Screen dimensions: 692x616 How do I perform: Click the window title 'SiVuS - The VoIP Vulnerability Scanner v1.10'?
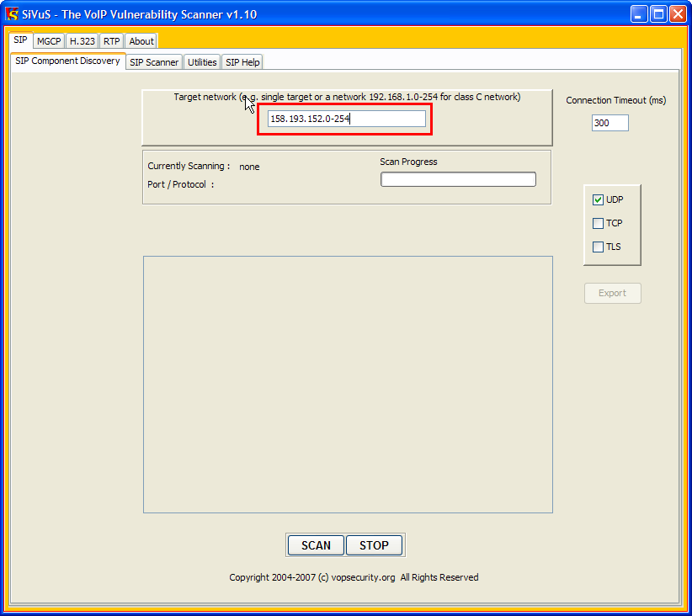pyautogui.click(x=140, y=14)
